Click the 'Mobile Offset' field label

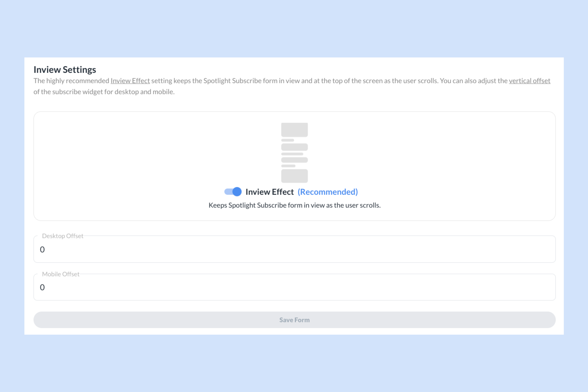coord(60,274)
